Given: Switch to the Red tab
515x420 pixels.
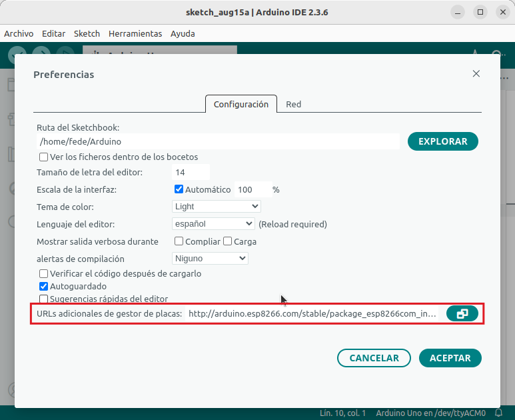Looking at the screenshot, I should pos(293,104).
